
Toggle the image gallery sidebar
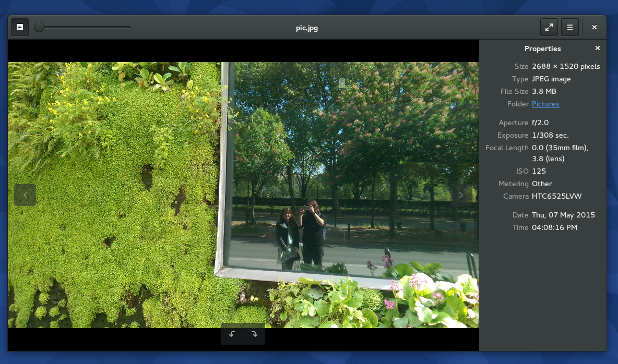click(20, 27)
